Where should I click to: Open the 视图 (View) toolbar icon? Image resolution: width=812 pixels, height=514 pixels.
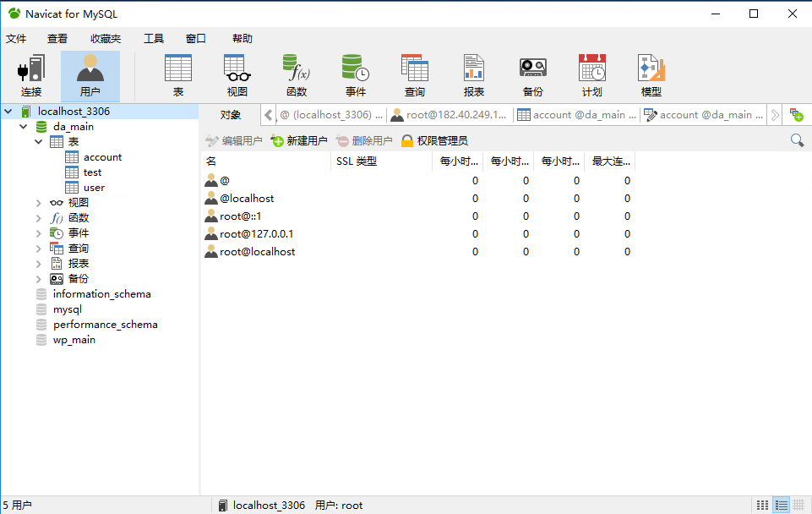point(237,76)
